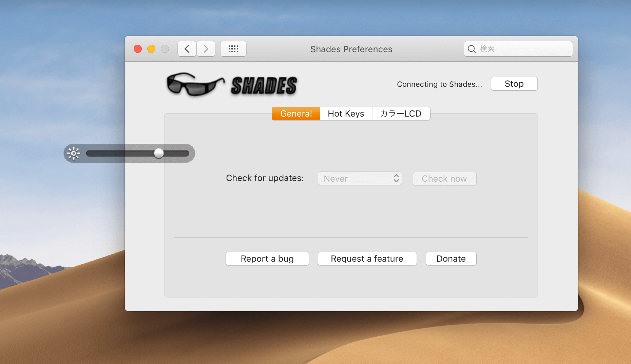Click the brightness sun icon on the slider overlay
Screen dimensions: 631x364
(x=74, y=153)
